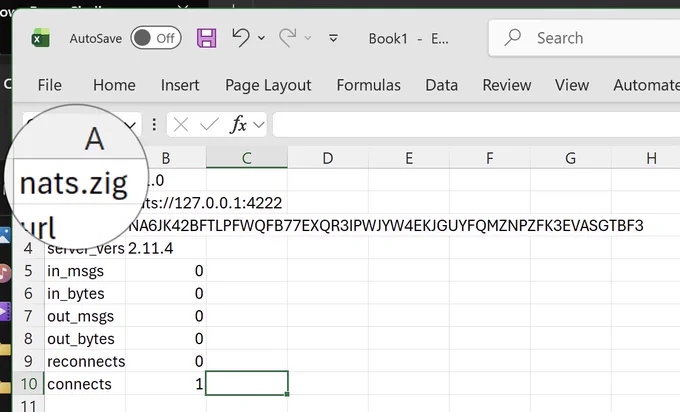The width and height of the screenshot is (680, 412).
Task: Expand the fx dropdown chevron
Action: click(x=259, y=125)
